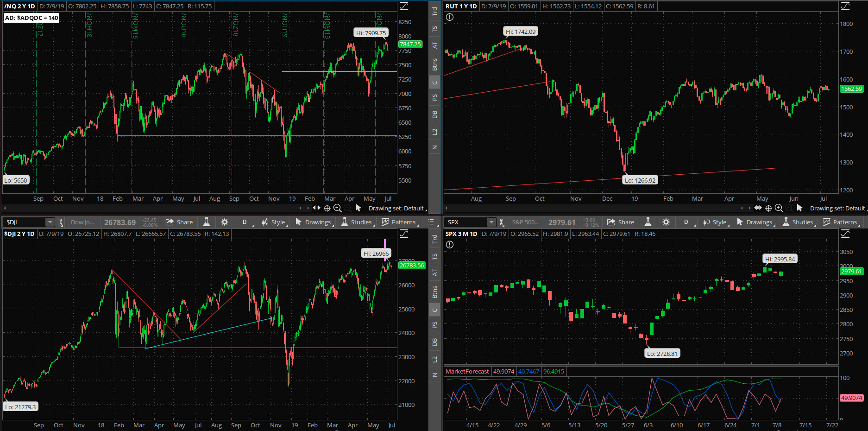The height and width of the screenshot is (431, 868).
Task: Open the AT sidebar tab beside /NQ chart
Action: point(434,45)
